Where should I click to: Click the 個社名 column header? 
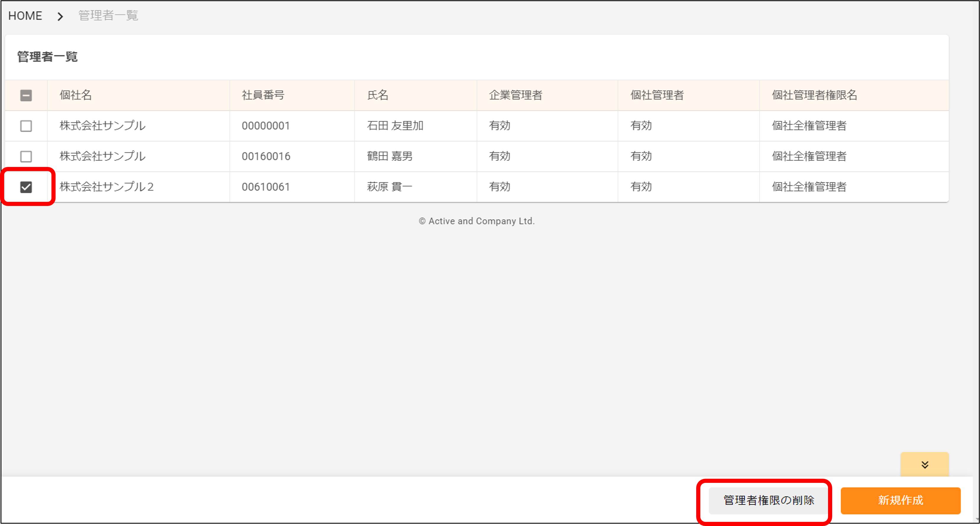click(76, 95)
